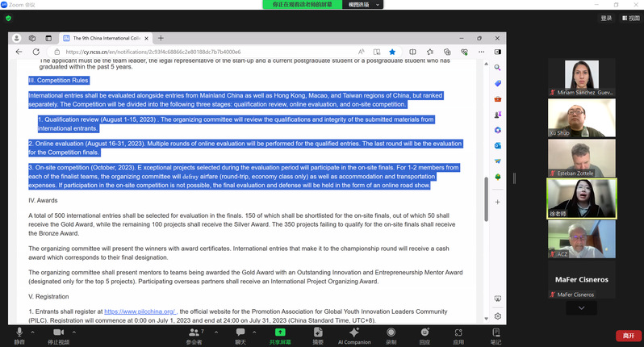
Task: Click 'III. Competition Rules' highlighted heading
Action: (58, 81)
